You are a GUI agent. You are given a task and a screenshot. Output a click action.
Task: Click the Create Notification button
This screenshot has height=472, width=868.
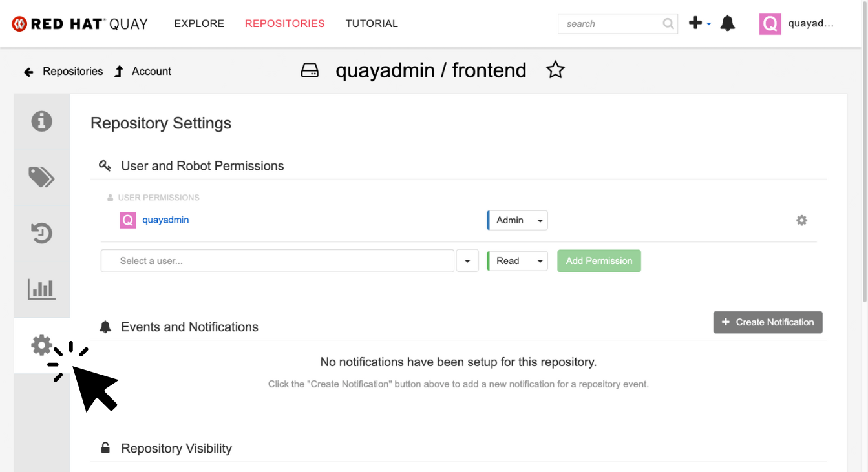(x=768, y=322)
